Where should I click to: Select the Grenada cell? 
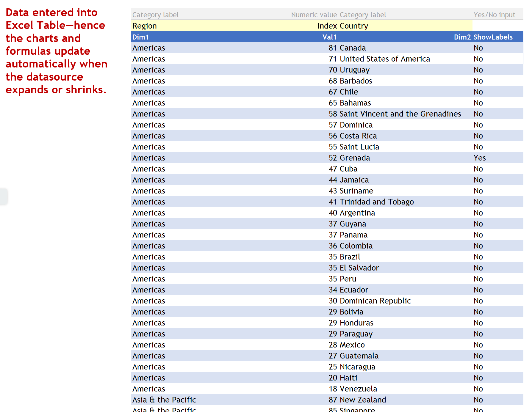405,158
